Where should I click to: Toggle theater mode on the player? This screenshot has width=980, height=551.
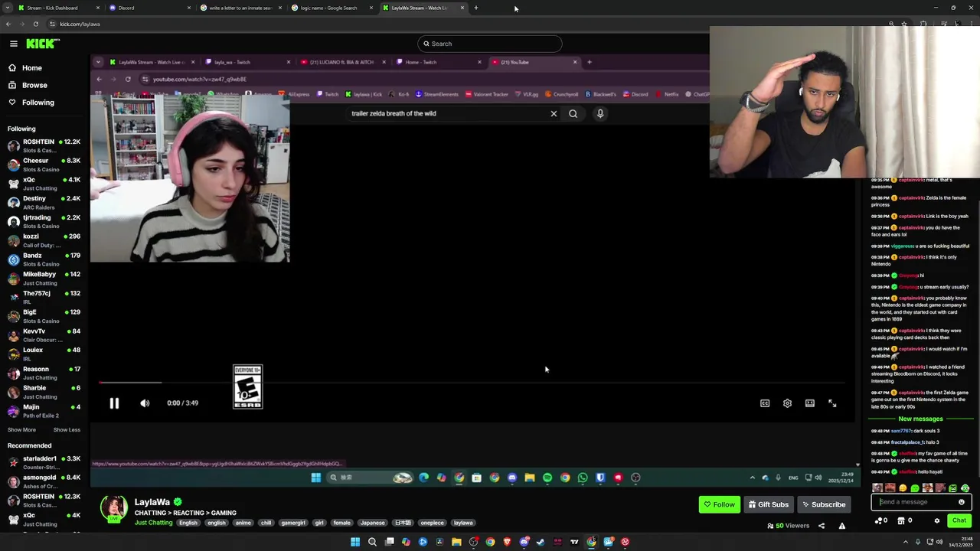click(810, 403)
